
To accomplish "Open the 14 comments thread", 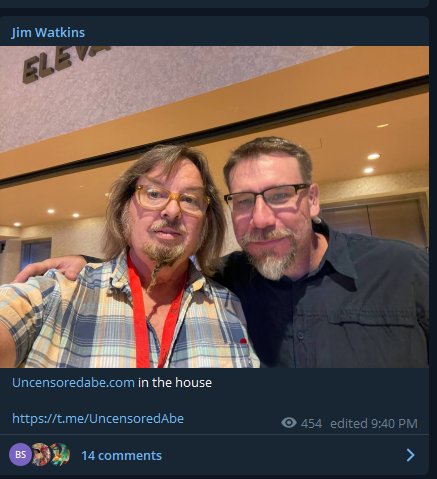I will pyautogui.click(x=121, y=456).
